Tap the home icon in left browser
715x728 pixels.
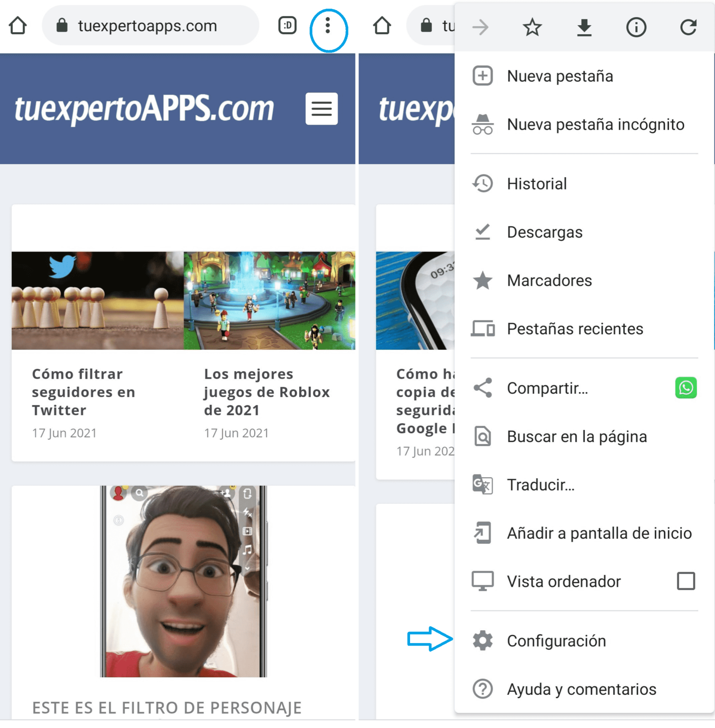[x=18, y=26]
